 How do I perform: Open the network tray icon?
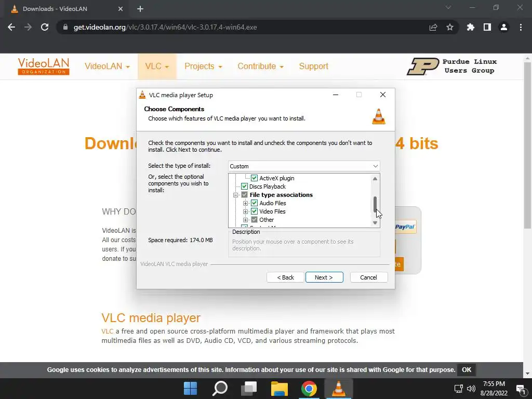click(459, 389)
